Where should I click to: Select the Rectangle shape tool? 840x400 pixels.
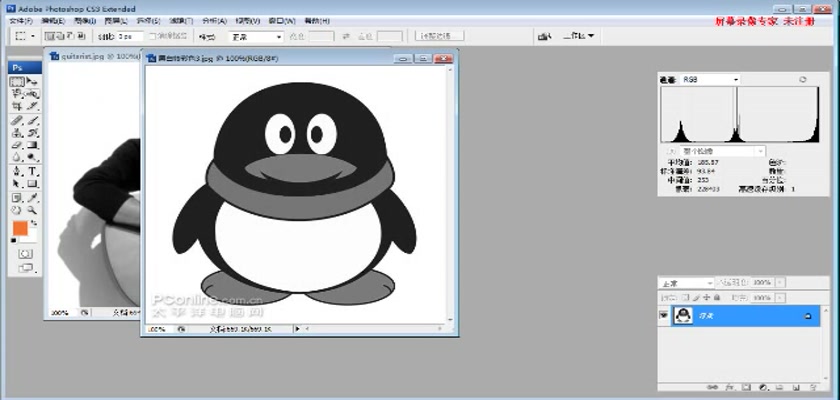pyautogui.click(x=33, y=184)
